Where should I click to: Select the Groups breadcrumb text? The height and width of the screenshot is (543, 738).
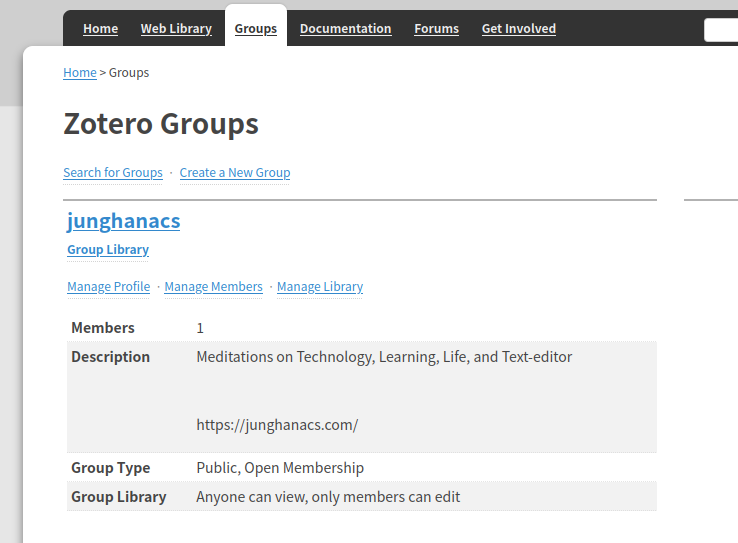[129, 73]
